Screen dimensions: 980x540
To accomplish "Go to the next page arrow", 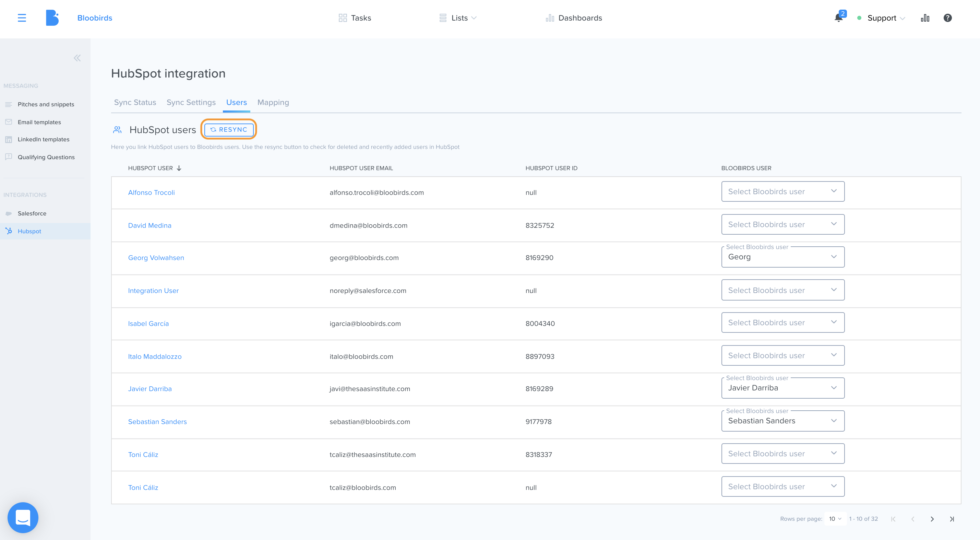I will (x=932, y=519).
